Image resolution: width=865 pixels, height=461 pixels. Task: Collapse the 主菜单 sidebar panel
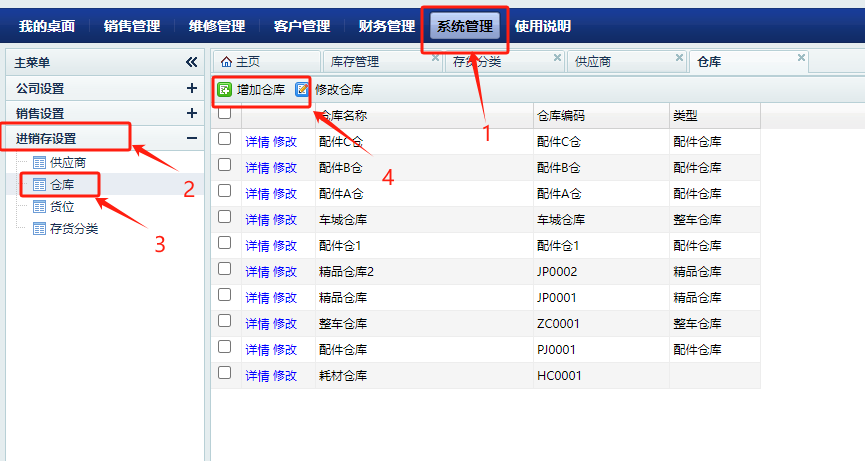pos(191,62)
